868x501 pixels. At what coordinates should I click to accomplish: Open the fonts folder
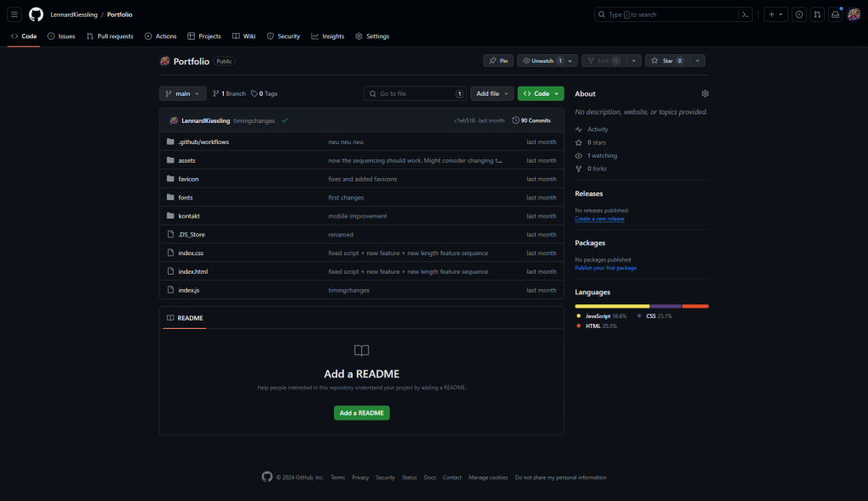tap(186, 198)
